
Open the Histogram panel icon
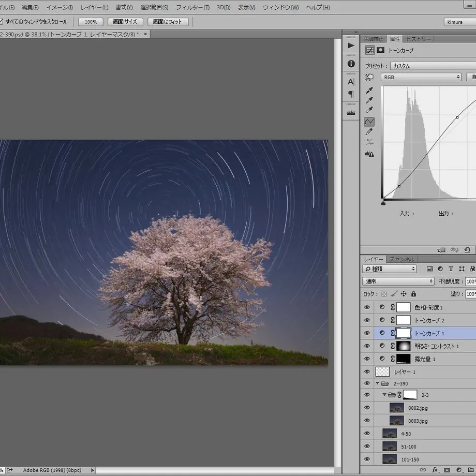(x=351, y=113)
